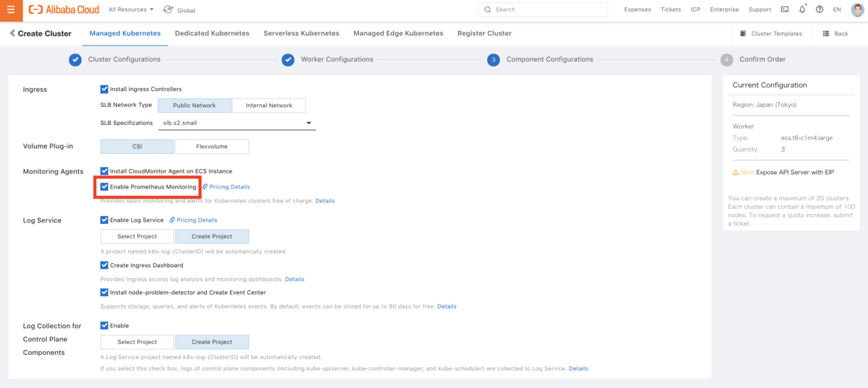Click the ecs.t6-c1m4.large worker type value

coord(805,138)
